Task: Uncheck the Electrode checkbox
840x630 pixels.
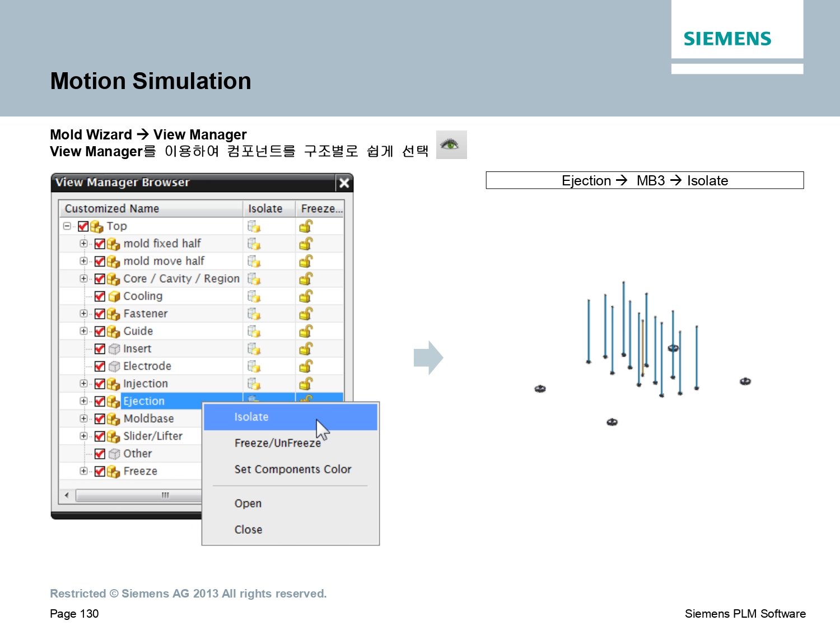Action: [x=100, y=366]
